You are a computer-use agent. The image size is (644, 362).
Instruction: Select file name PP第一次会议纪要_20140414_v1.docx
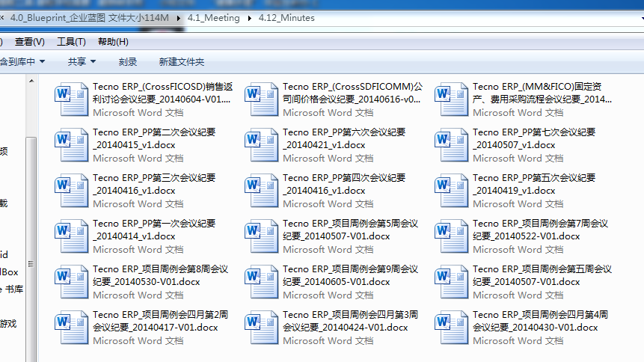point(154,230)
